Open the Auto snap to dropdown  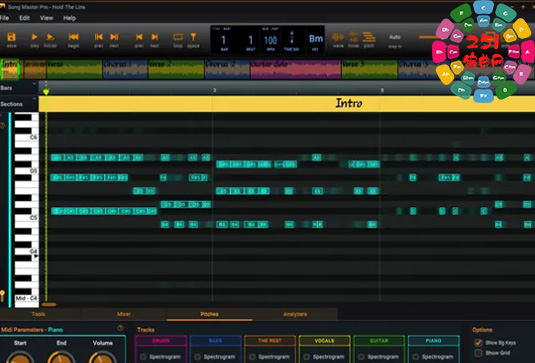coord(395,37)
